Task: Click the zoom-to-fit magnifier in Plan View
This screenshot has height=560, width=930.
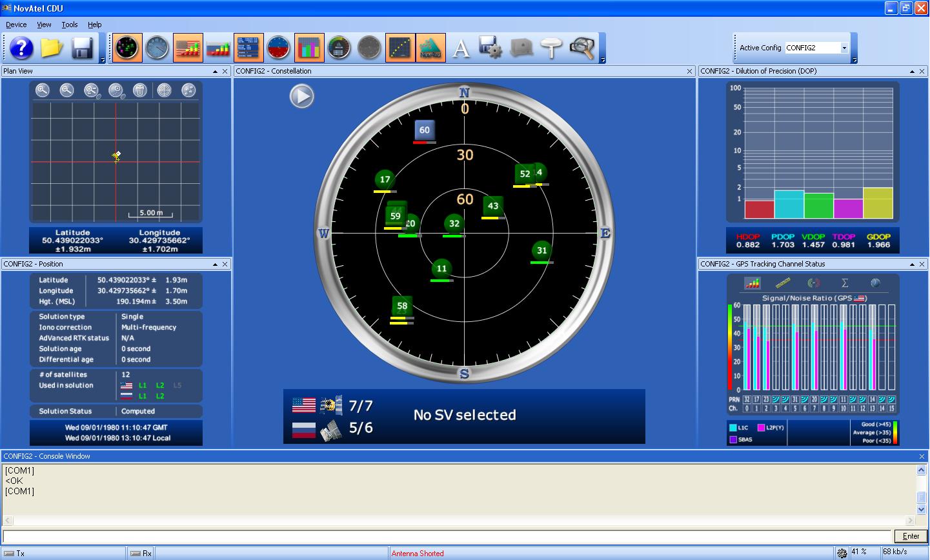Action: [x=91, y=90]
